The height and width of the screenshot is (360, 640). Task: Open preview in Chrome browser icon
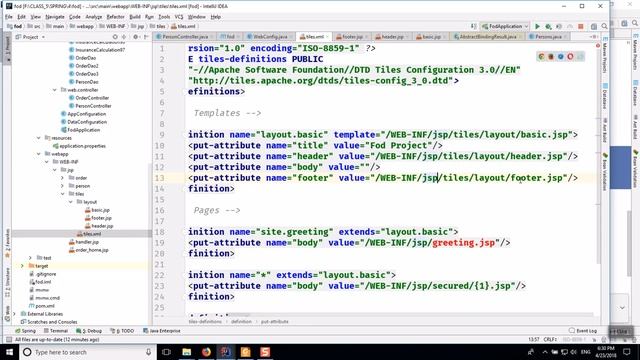541,56
